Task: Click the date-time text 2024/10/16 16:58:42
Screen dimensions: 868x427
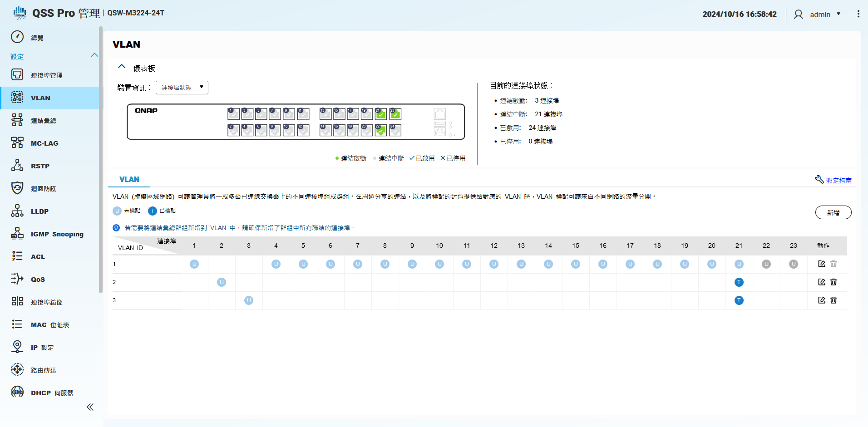Action: pyautogui.click(x=740, y=14)
